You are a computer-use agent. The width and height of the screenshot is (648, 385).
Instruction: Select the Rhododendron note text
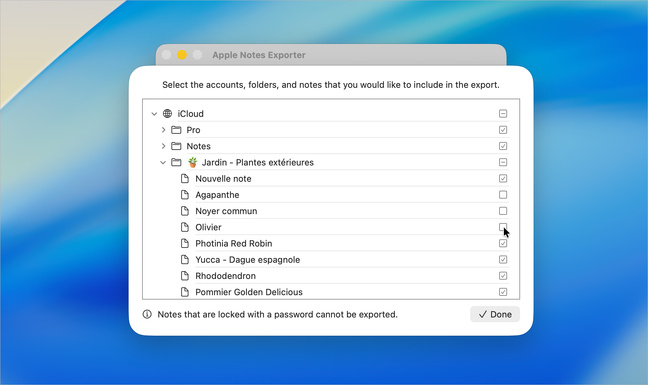[x=225, y=276]
